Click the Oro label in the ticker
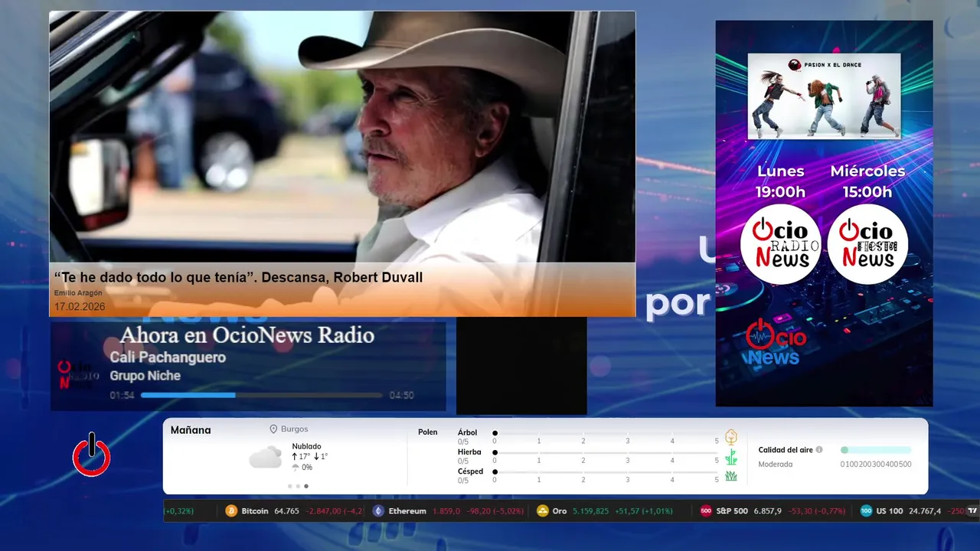The height and width of the screenshot is (551, 980). [x=560, y=511]
